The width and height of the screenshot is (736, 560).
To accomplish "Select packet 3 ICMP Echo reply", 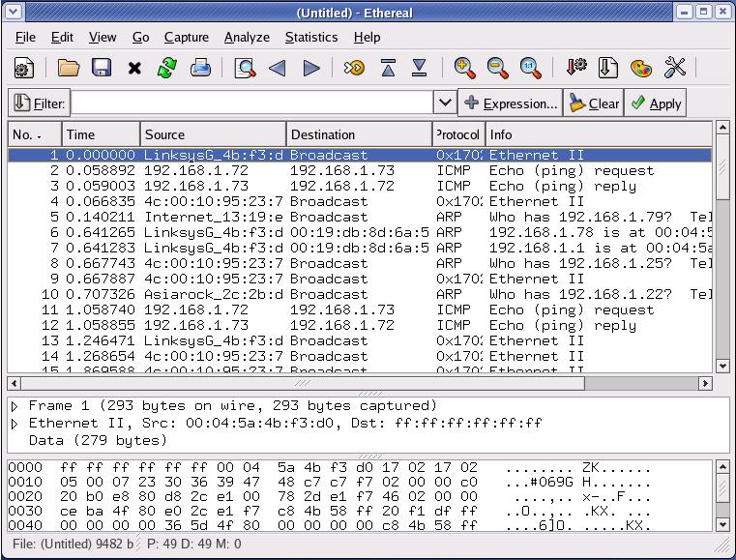I will [360, 186].
